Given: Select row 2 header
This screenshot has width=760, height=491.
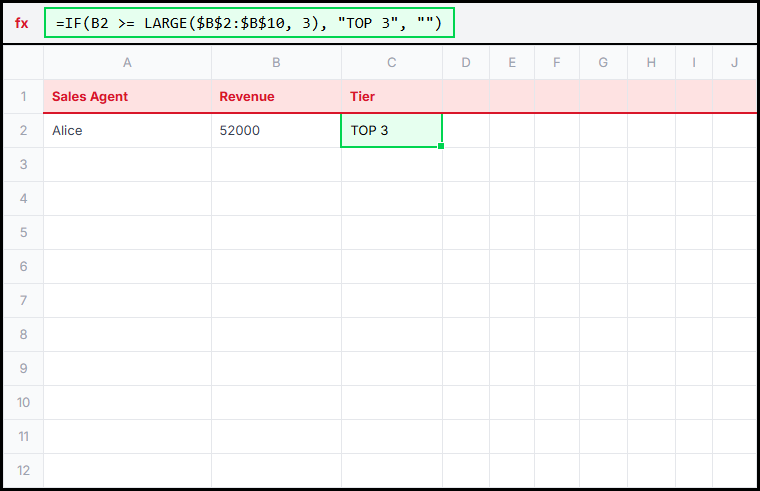Looking at the screenshot, I should coord(23,131).
